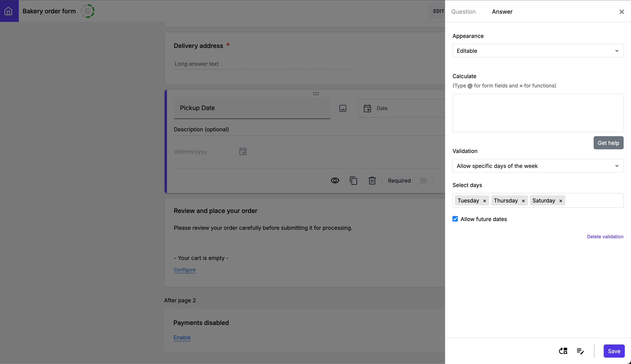
Task: Click the form status check icon
Action: pos(87,11)
